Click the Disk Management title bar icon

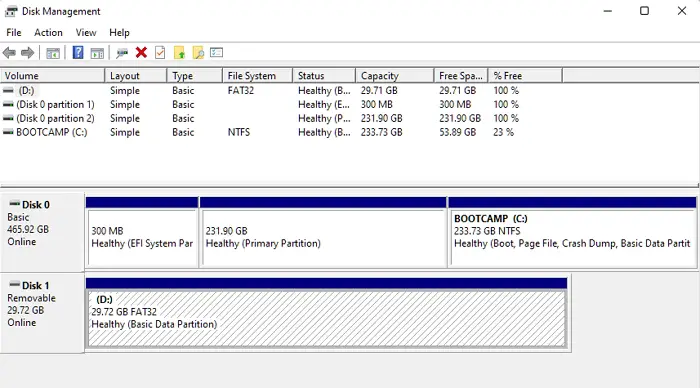[11, 11]
